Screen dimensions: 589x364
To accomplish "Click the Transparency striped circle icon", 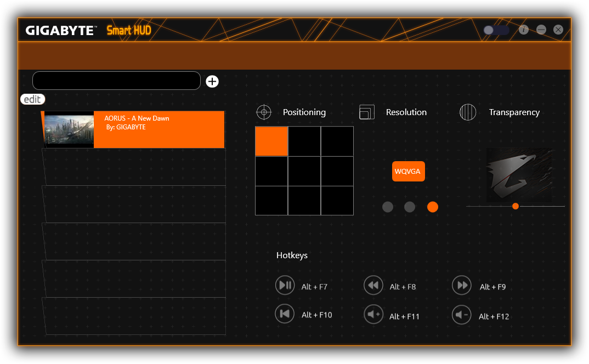I will (x=468, y=112).
